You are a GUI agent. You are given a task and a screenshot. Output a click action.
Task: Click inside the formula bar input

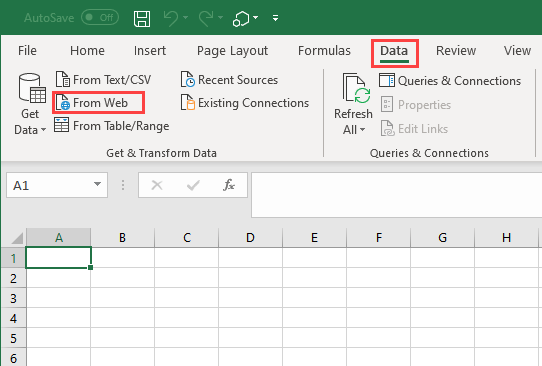(396, 195)
